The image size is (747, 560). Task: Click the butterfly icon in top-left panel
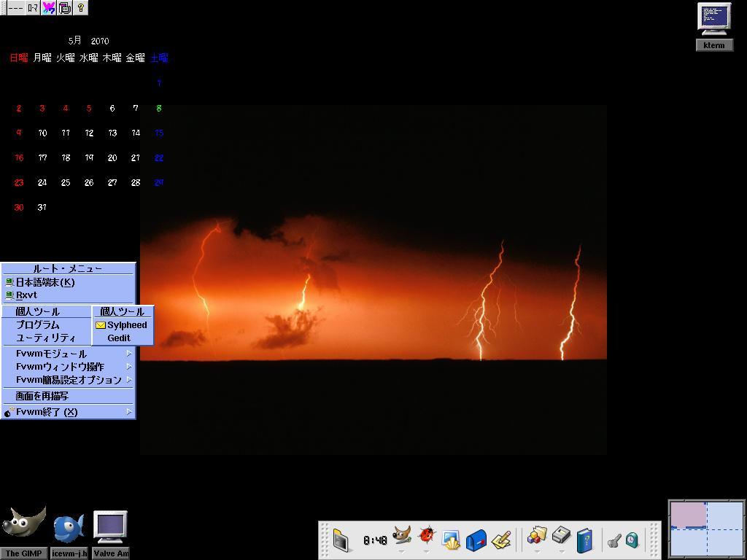48,7
